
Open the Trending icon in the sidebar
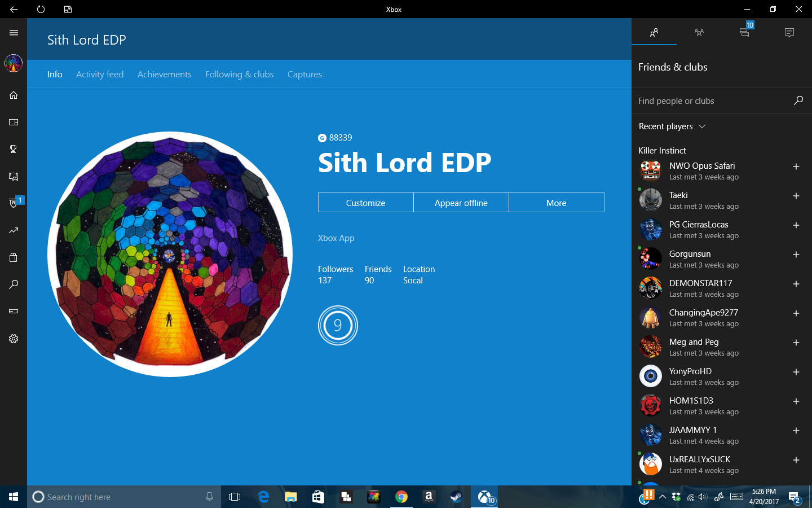click(14, 230)
